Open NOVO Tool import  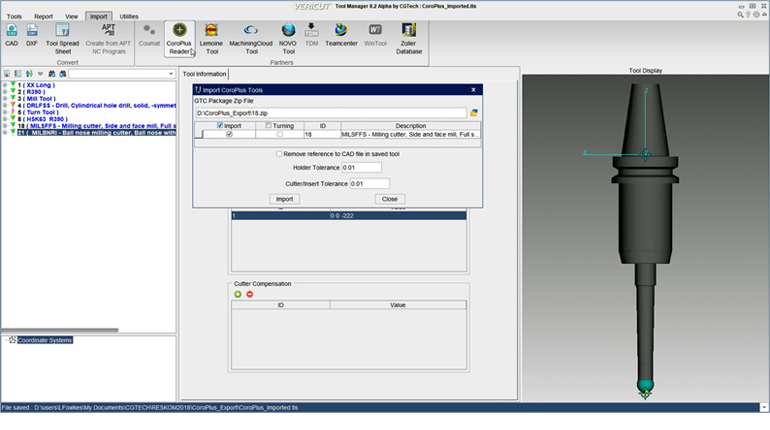coord(288,39)
